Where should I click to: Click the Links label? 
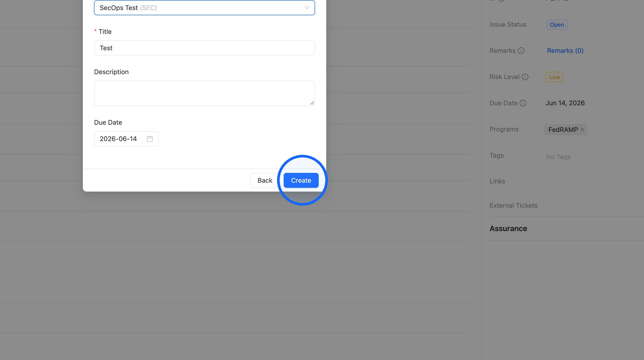[497, 181]
